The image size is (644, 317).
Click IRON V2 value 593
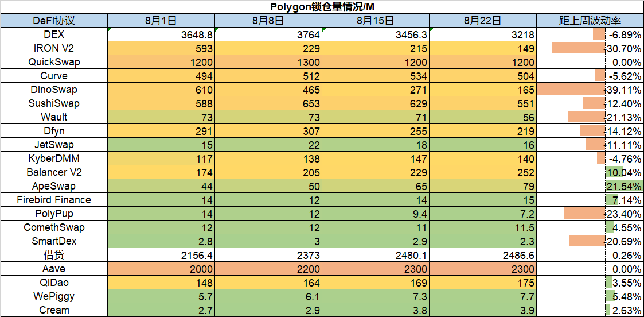click(x=161, y=48)
